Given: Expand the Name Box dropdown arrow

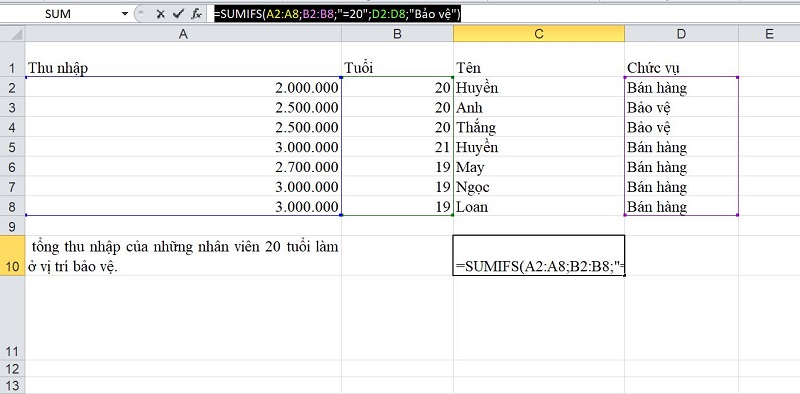Looking at the screenshot, I should (125, 14).
